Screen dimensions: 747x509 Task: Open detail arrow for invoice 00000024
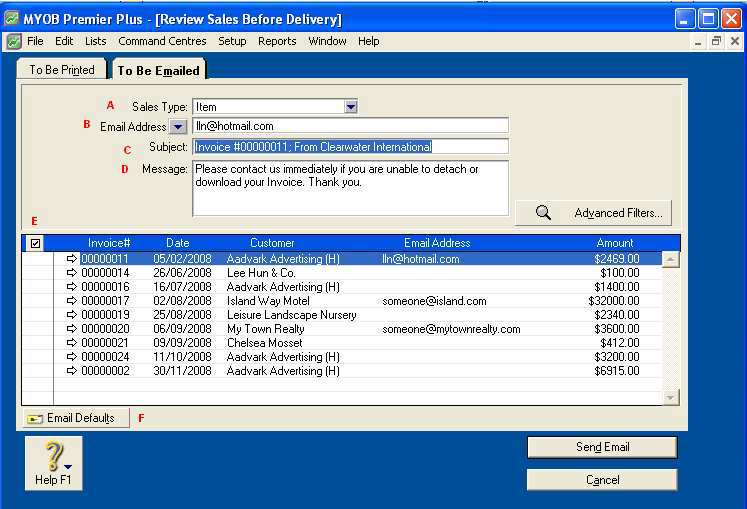click(x=71, y=356)
